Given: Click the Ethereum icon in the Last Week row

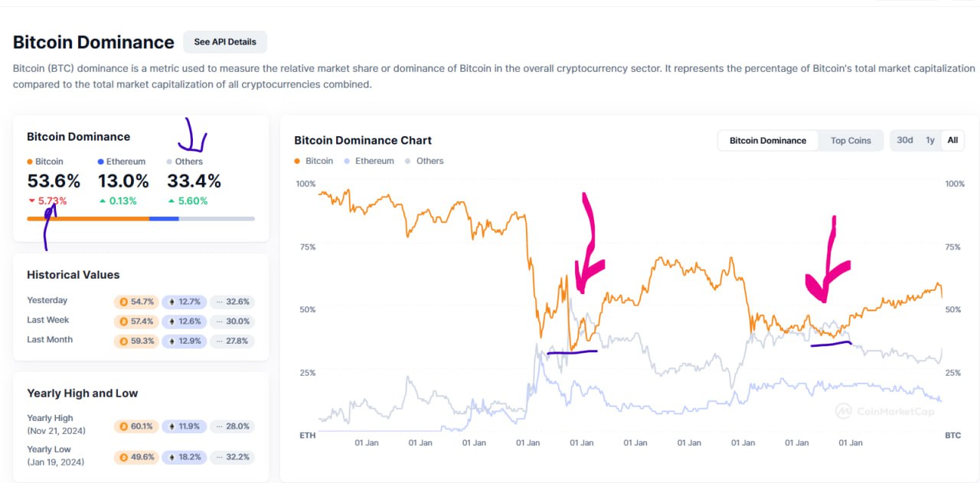Looking at the screenshot, I should pyautogui.click(x=172, y=321).
